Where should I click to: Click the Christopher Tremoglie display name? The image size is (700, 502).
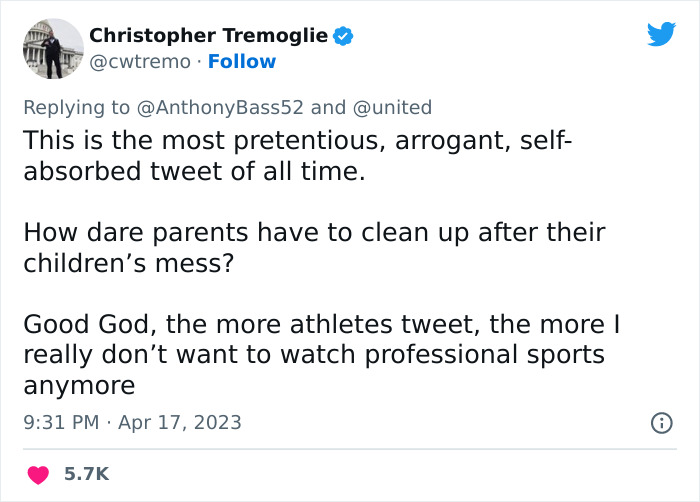click(x=208, y=36)
